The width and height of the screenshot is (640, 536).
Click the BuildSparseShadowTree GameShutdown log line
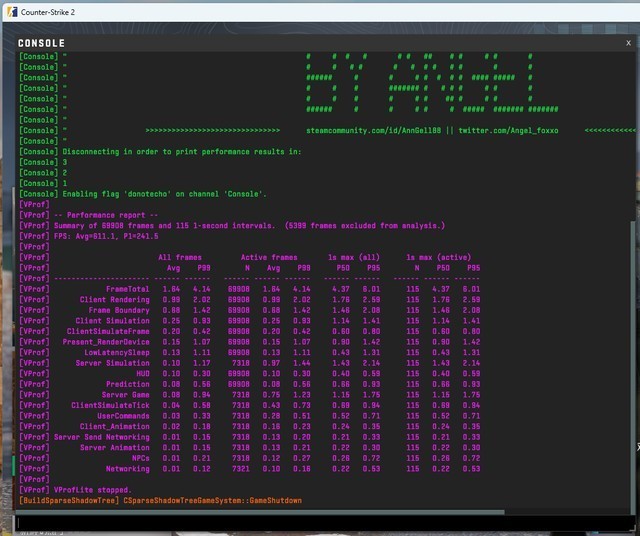[x=160, y=500]
